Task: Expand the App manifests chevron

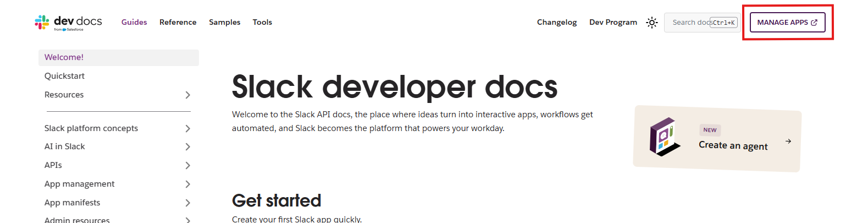Action: (187, 203)
